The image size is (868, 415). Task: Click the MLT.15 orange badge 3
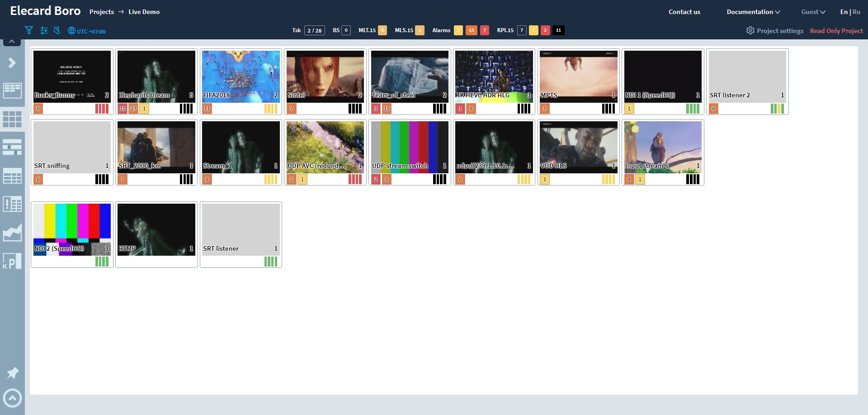[382, 30]
